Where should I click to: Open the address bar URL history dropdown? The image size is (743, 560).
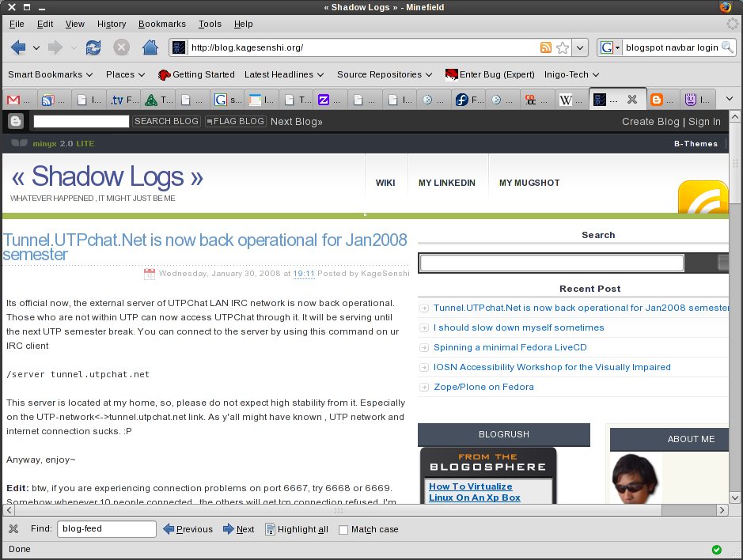point(580,47)
